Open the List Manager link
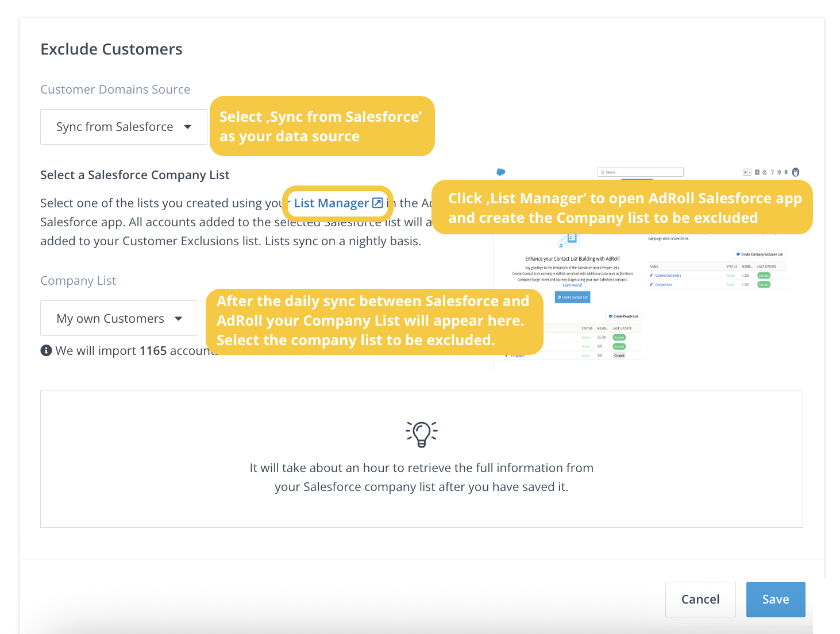Screen dimensions: 840x634 (331, 203)
